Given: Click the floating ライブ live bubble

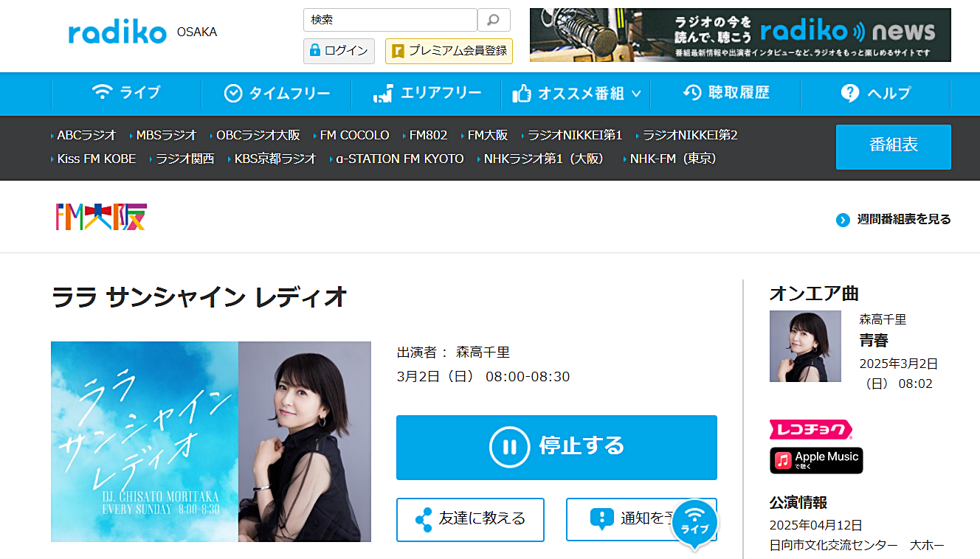Looking at the screenshot, I should coord(694,523).
